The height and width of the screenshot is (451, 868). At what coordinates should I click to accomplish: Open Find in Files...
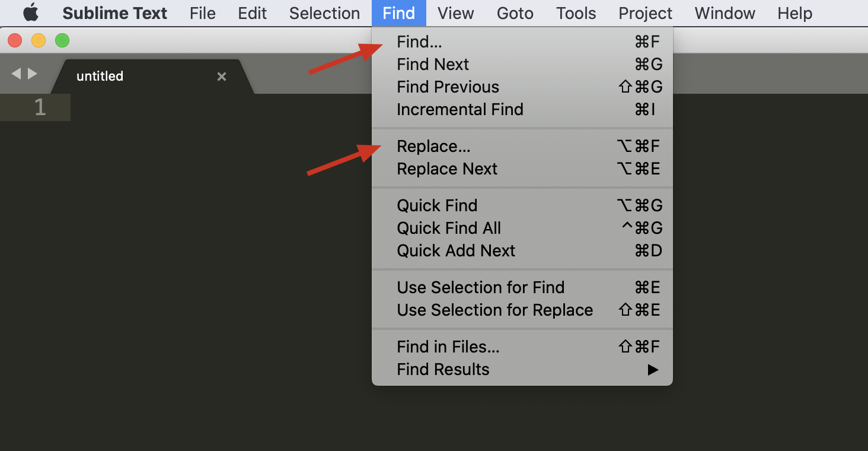[448, 347]
